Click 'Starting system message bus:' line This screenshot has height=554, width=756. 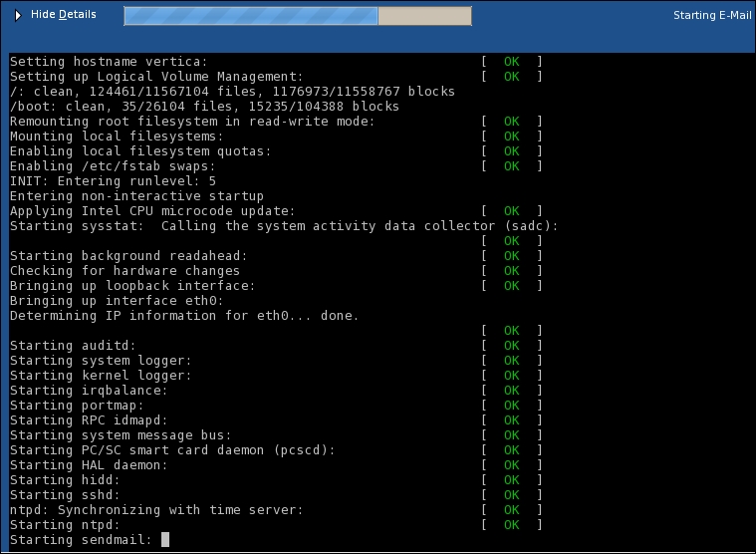click(x=121, y=435)
